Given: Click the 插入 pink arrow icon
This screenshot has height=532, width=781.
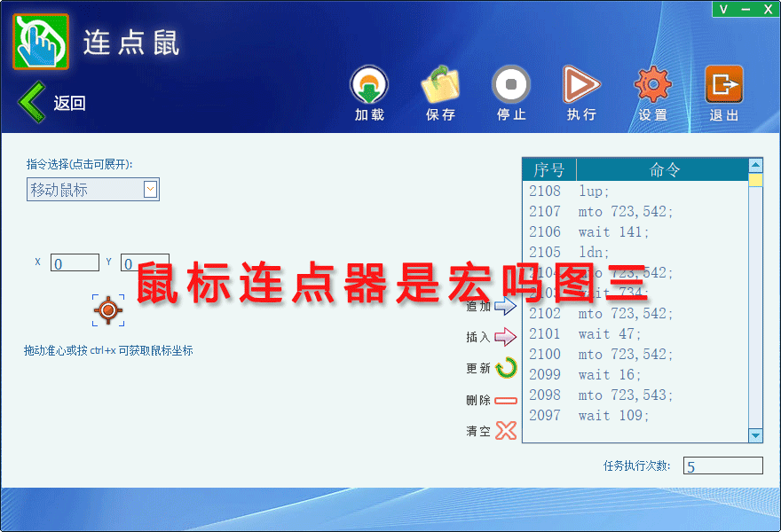Looking at the screenshot, I should pos(505,337).
